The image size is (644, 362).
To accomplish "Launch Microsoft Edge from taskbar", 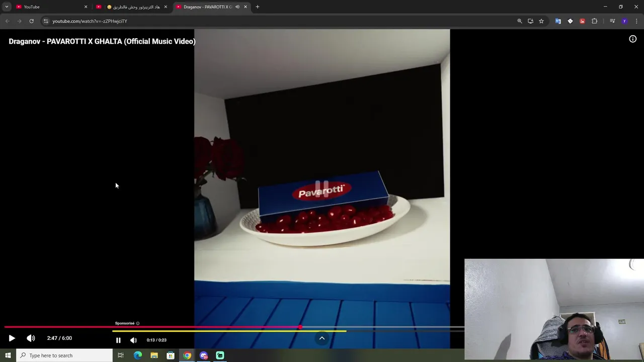I will [137, 355].
